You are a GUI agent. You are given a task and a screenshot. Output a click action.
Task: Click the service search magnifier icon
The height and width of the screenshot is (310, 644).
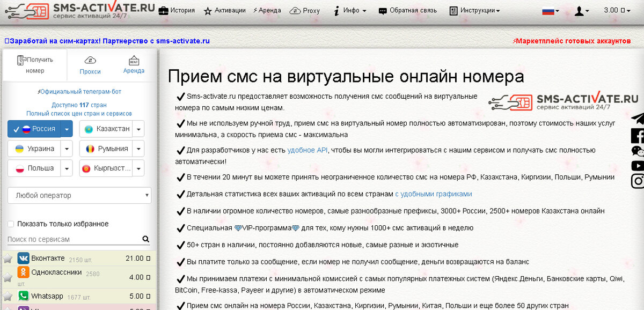click(x=146, y=239)
